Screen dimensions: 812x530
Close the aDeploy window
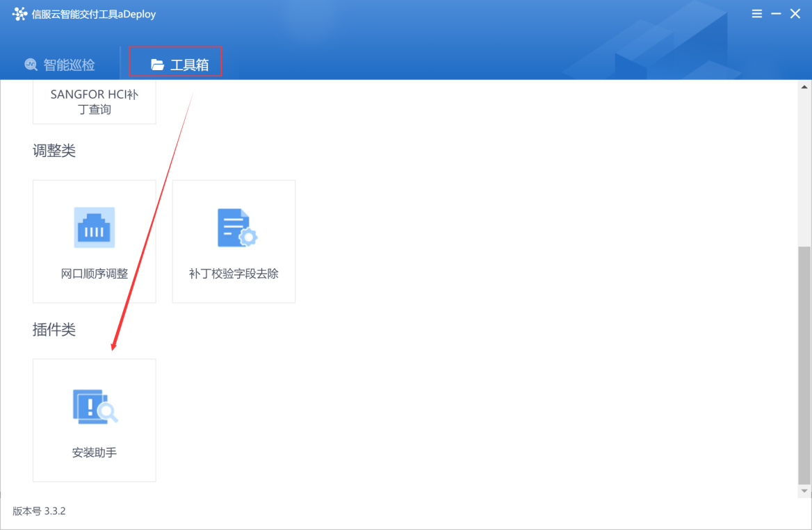pos(795,14)
